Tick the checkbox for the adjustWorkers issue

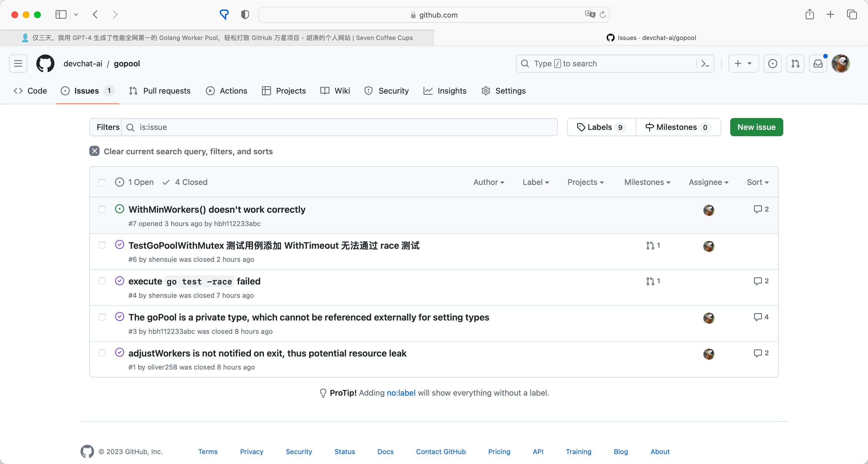[102, 353]
